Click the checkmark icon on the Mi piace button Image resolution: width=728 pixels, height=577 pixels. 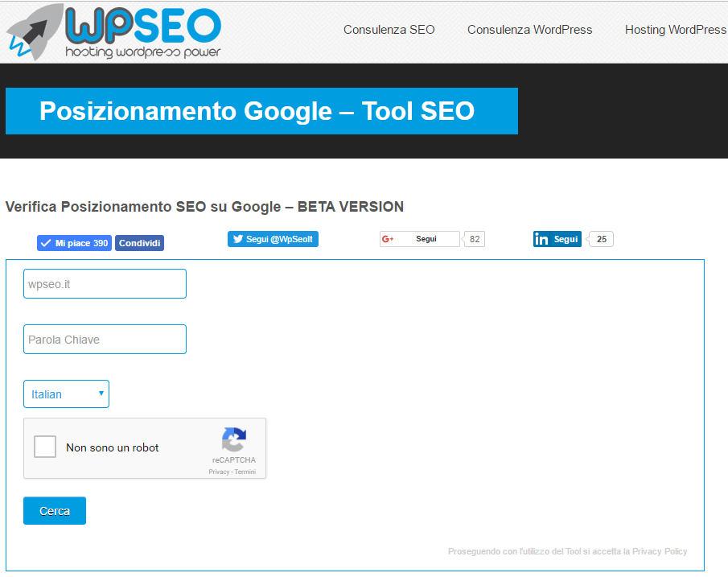pyautogui.click(x=44, y=242)
